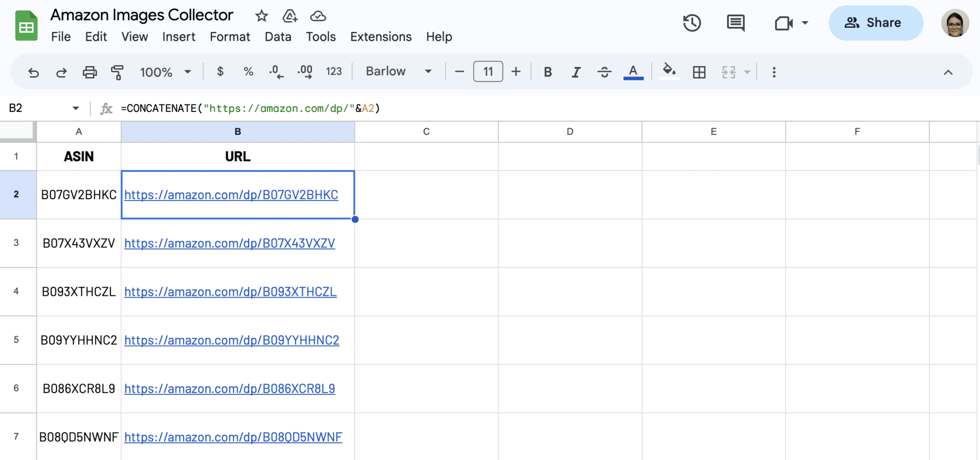Collapse the toolbar with the chevron
980x460 pixels.
pos(948,72)
